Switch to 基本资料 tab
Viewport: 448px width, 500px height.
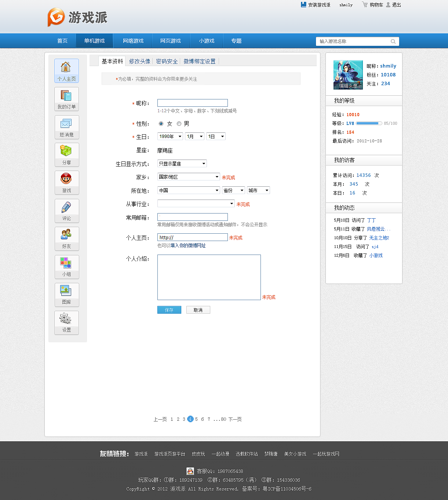[112, 61]
